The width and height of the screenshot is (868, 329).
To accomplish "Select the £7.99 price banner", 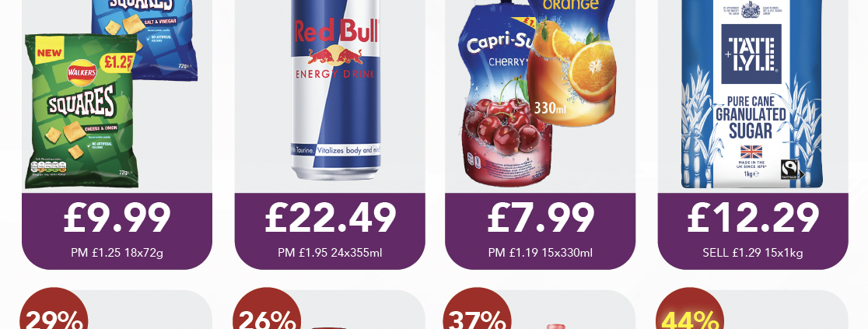I will [541, 231].
